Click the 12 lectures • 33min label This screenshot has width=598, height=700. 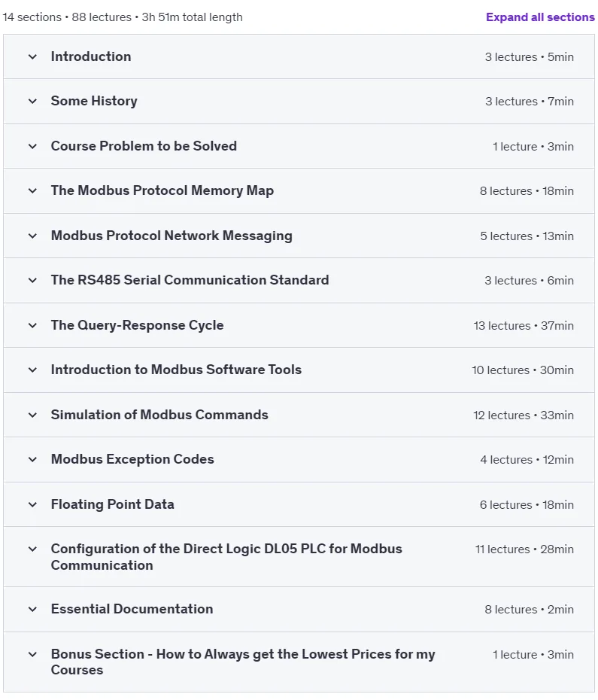(524, 415)
